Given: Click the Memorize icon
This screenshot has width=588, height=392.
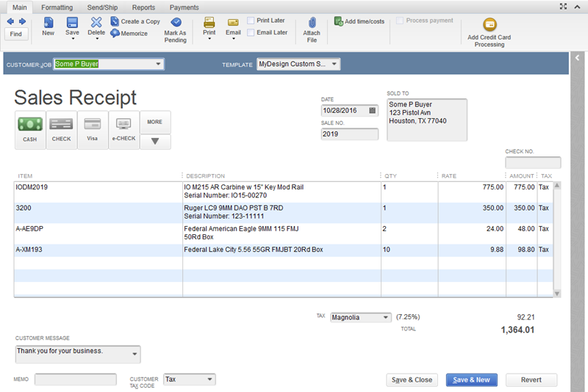Looking at the screenshot, I should coord(115,33).
